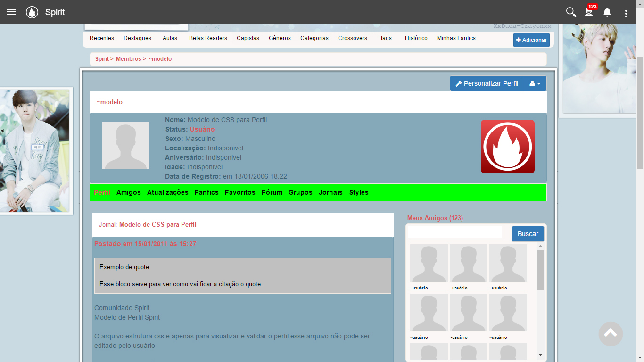Click the Usuário status link
644x362 pixels.
pyautogui.click(x=202, y=129)
